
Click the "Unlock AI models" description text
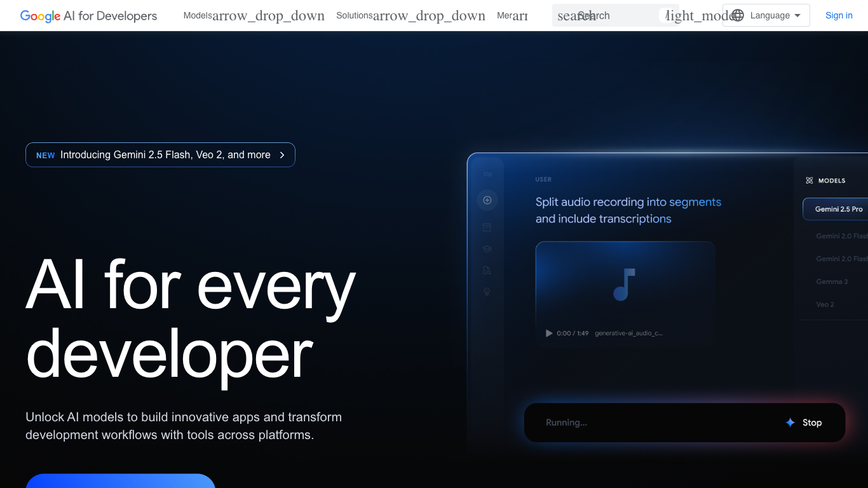(184, 426)
